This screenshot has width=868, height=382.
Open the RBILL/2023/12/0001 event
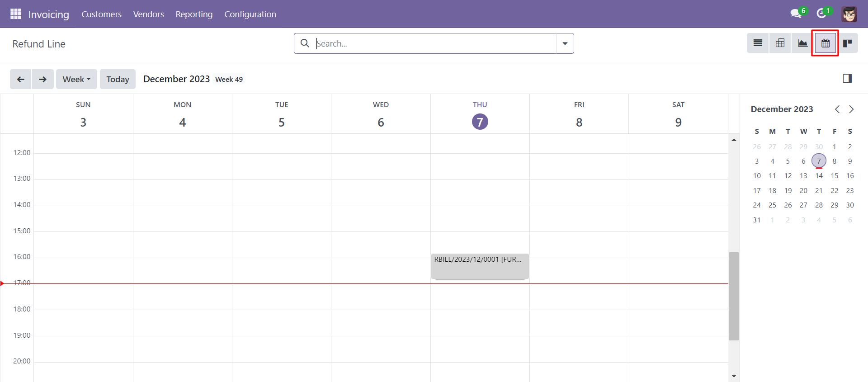coord(480,266)
